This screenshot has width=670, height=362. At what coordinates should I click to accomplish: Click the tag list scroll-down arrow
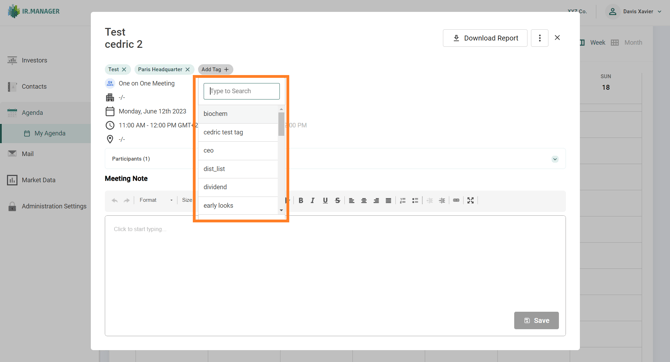281,210
